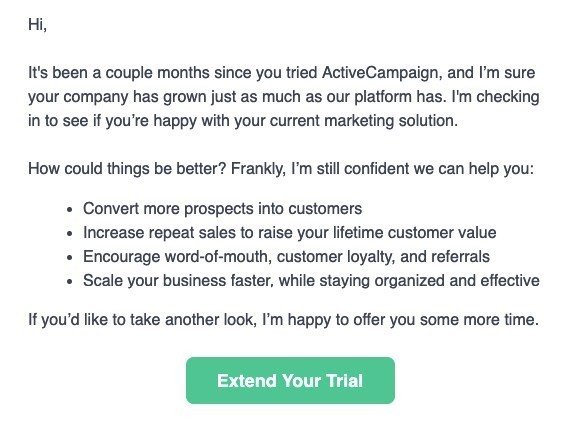Click the word "confident"
The width and height of the screenshot is (573, 426).
pyautogui.click(x=376, y=169)
